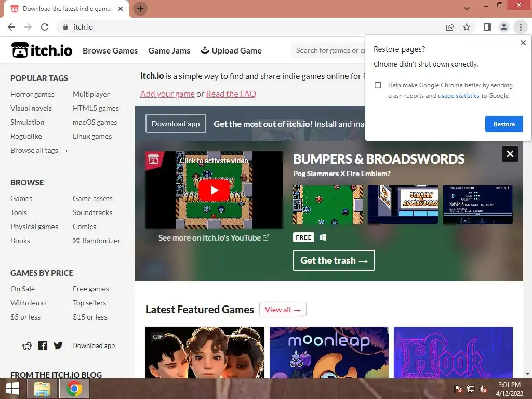Screen dimensions: 532x399
Task: Browse Visual novels tag
Action: 31,108
